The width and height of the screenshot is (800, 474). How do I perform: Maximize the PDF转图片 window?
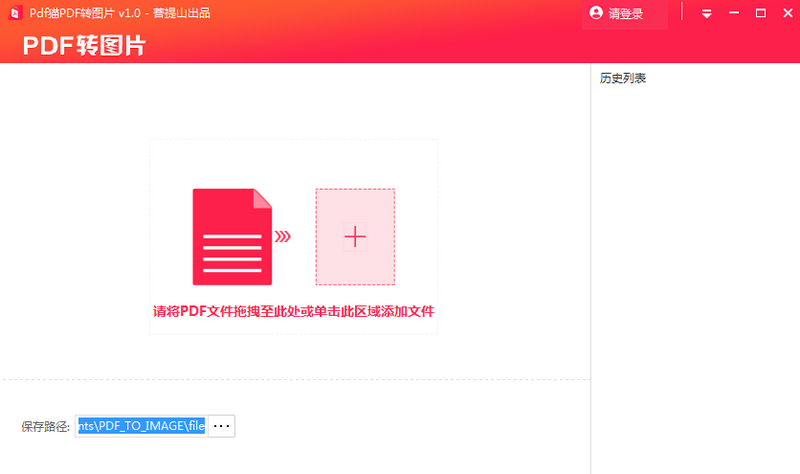761,13
